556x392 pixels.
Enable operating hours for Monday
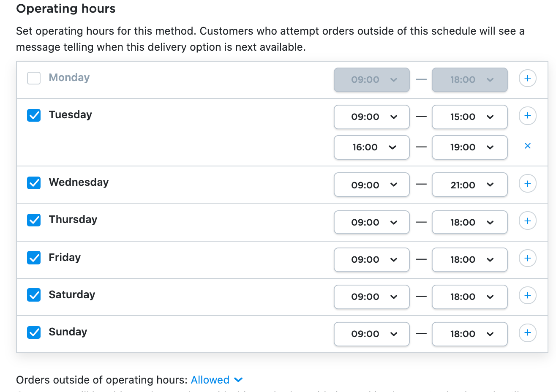[34, 78]
